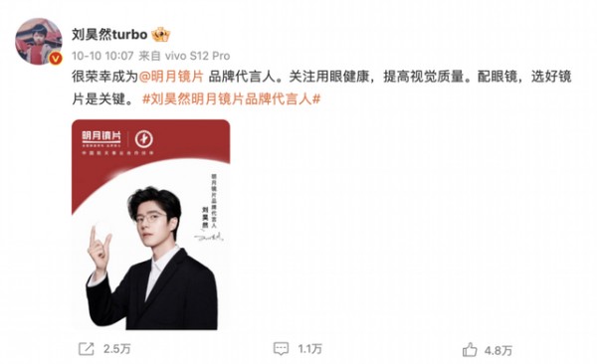Click the 1.1万 comment count
Screen dimensions: 597x364
pyautogui.click(x=309, y=349)
